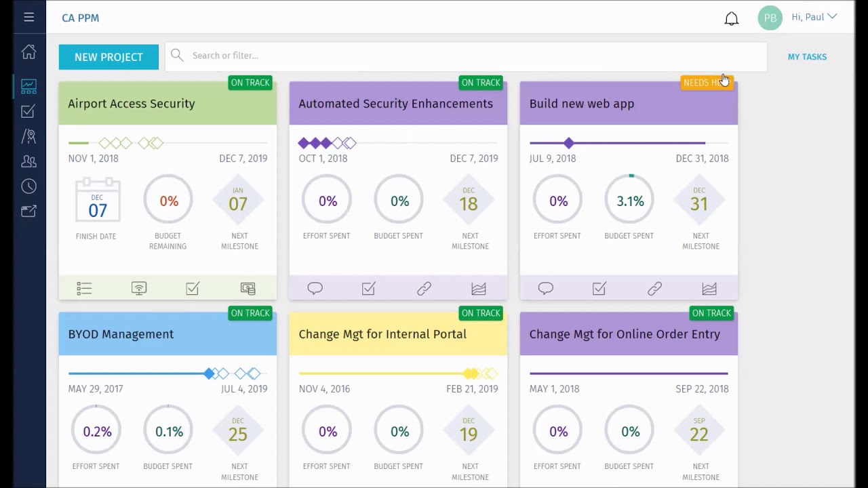Click Airport Access Security first milestone diamond
The width and height of the screenshot is (868, 488).
[104, 143]
